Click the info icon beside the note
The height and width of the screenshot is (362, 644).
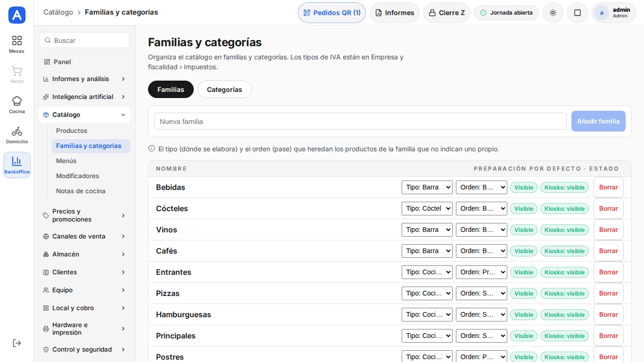coord(152,148)
